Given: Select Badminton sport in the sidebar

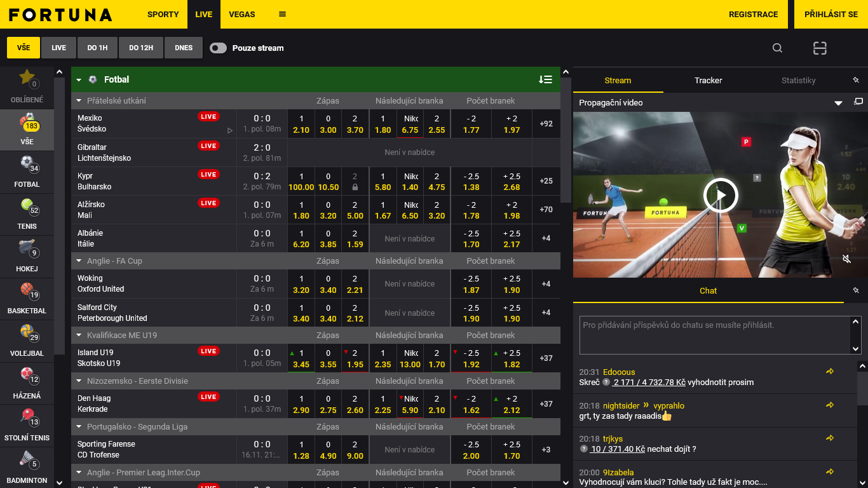Looking at the screenshot, I should tap(27, 468).
